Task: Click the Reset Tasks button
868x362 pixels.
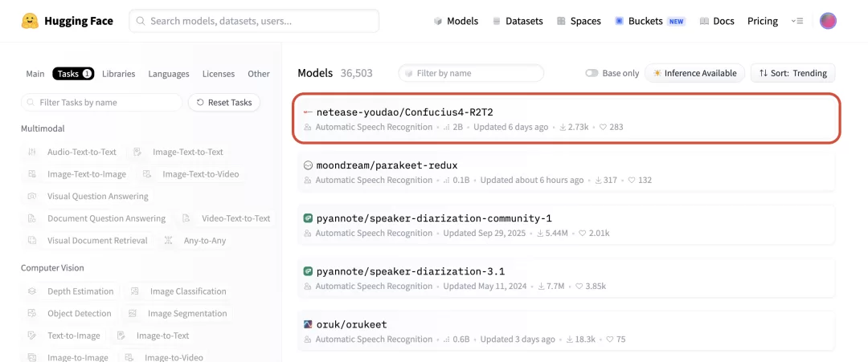Action: click(224, 102)
